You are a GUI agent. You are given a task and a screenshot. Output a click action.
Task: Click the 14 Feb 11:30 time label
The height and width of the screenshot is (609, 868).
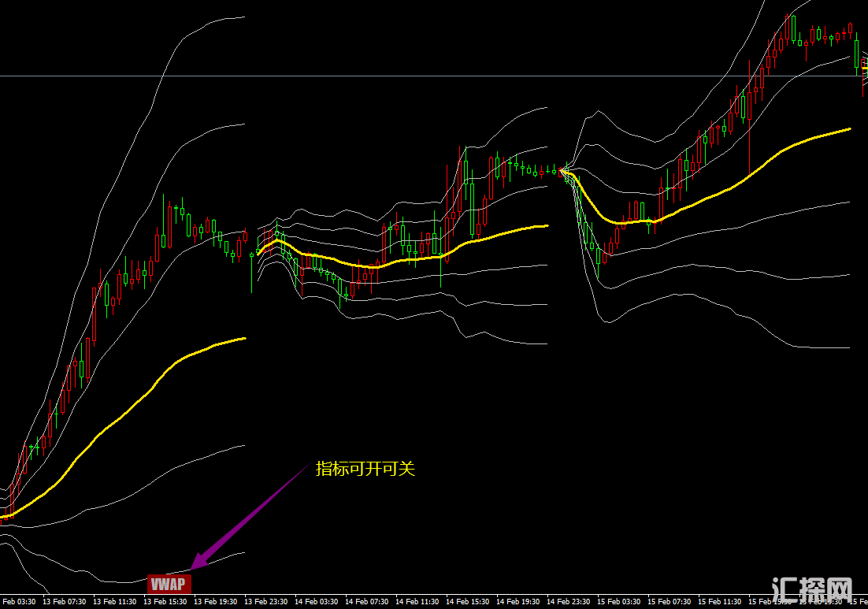pos(417,602)
